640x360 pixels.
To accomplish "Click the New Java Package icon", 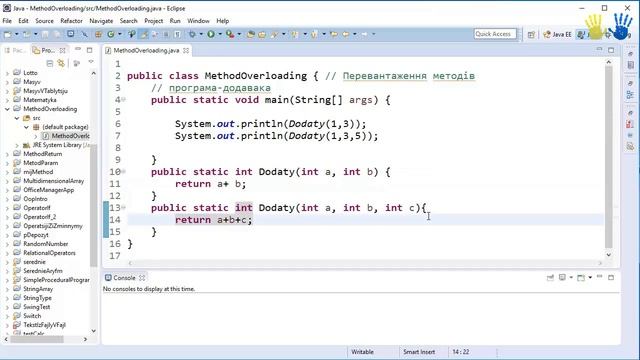I will [98, 35].
